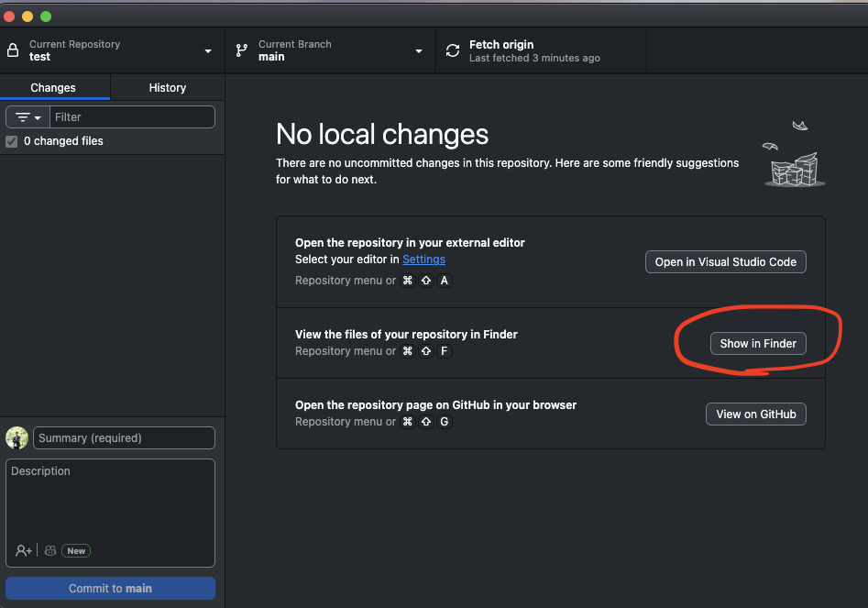Click the Copilot generate commit message icon
The height and width of the screenshot is (608, 868).
(50, 550)
